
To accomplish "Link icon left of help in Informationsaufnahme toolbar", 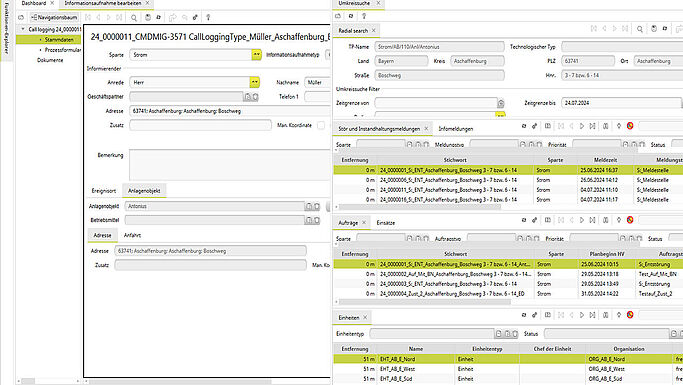I will pos(195,17).
